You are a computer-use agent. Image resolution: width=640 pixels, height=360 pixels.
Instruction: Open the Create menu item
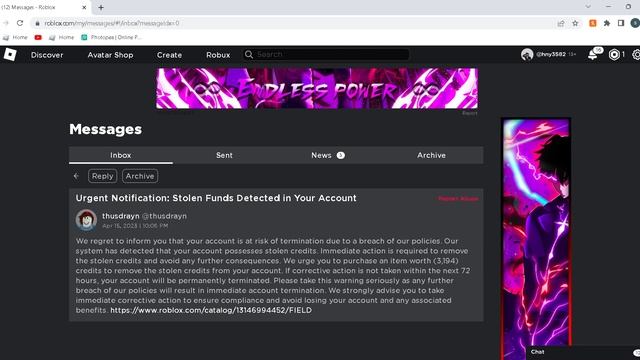click(169, 55)
